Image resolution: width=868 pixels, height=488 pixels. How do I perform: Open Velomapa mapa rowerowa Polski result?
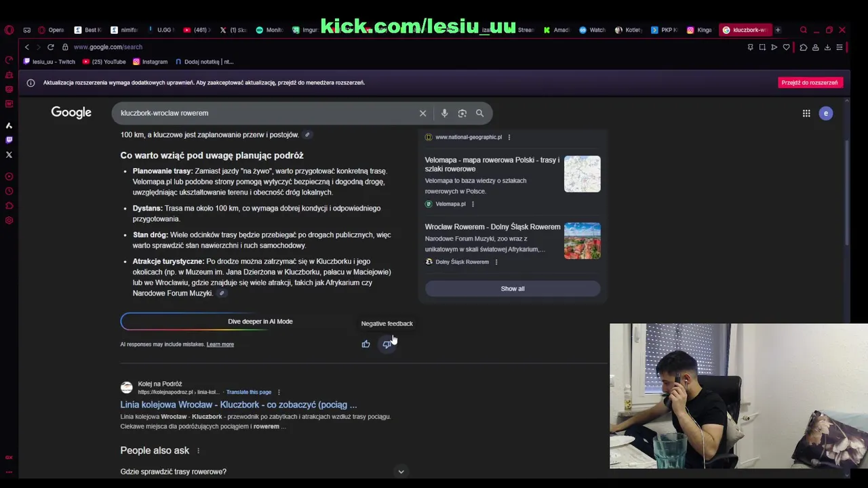tap(492, 164)
